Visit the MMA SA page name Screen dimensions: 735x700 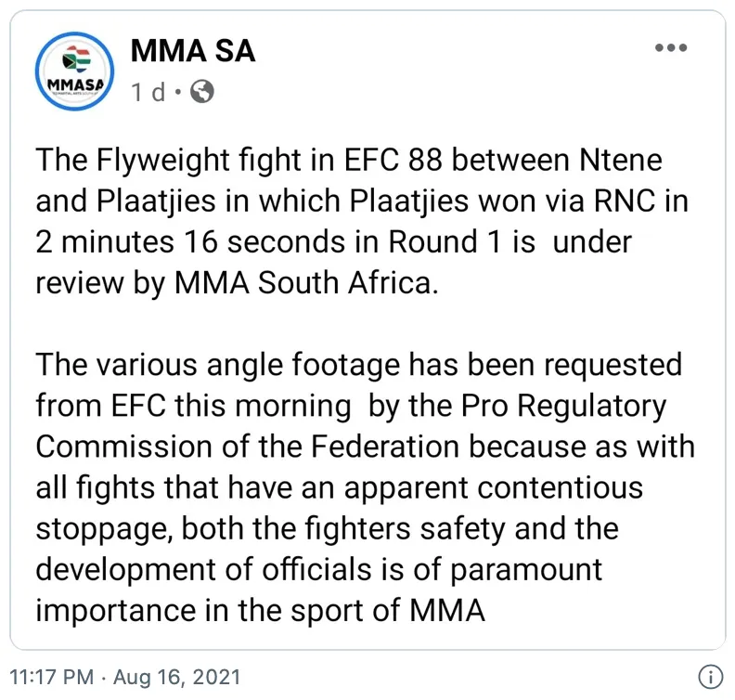[193, 51]
